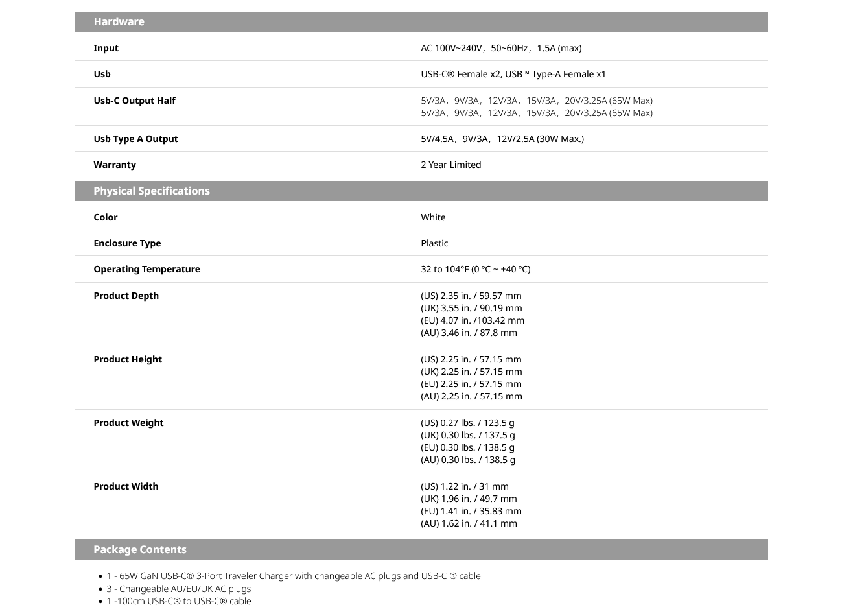Select the UK 3.55 in. depth value
This screenshot has width=842, height=616.
coord(471,308)
